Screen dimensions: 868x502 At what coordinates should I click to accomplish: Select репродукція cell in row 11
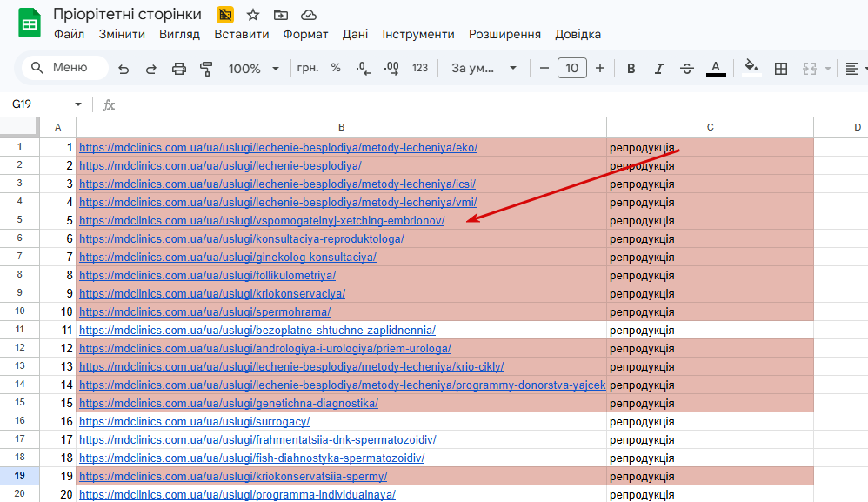[x=710, y=330]
